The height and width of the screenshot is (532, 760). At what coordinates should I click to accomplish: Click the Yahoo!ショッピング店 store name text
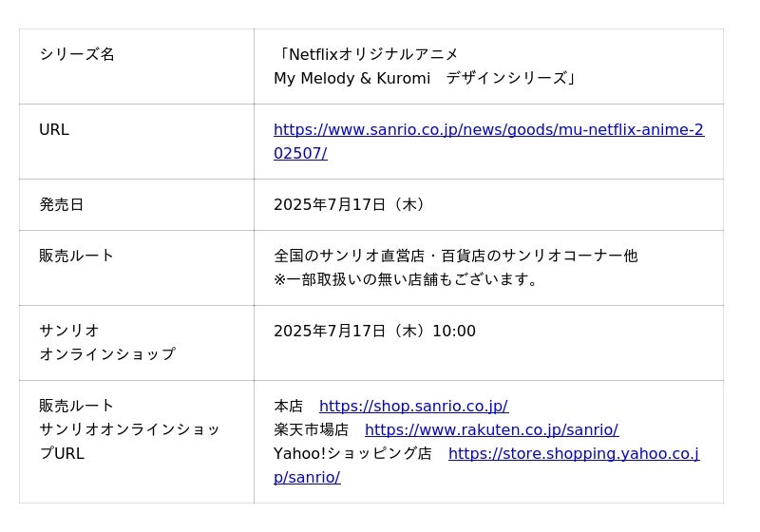(352, 454)
